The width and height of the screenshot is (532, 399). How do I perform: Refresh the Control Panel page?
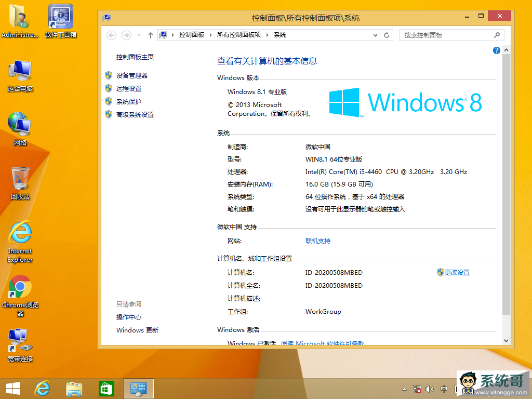[x=387, y=35]
